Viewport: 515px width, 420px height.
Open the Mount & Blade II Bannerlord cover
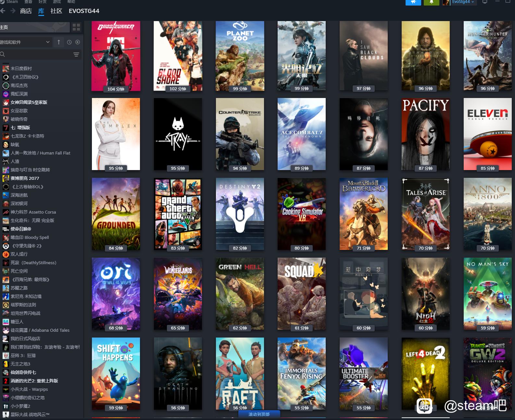[364, 214]
